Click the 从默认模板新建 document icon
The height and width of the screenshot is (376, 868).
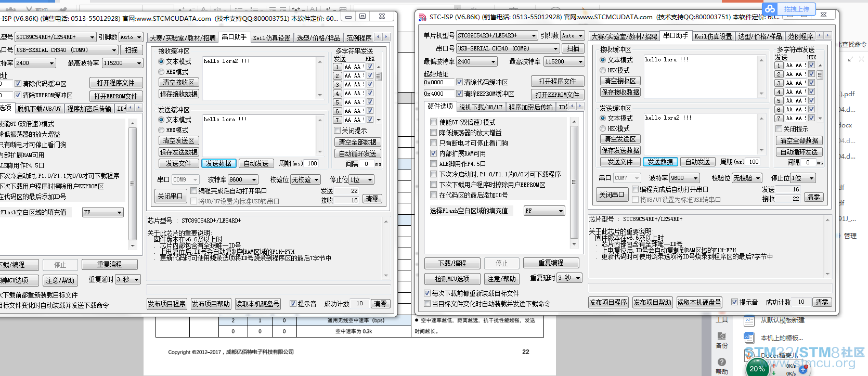749,320
